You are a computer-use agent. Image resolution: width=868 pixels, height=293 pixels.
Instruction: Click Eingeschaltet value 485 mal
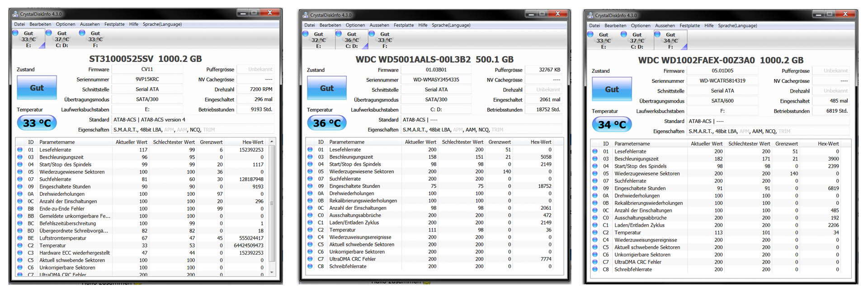click(x=831, y=101)
